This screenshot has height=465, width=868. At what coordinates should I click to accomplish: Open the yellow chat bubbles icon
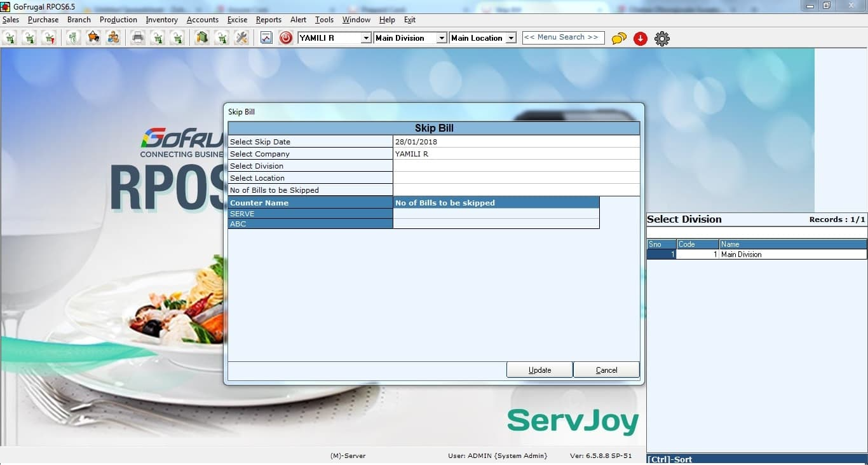[619, 39]
